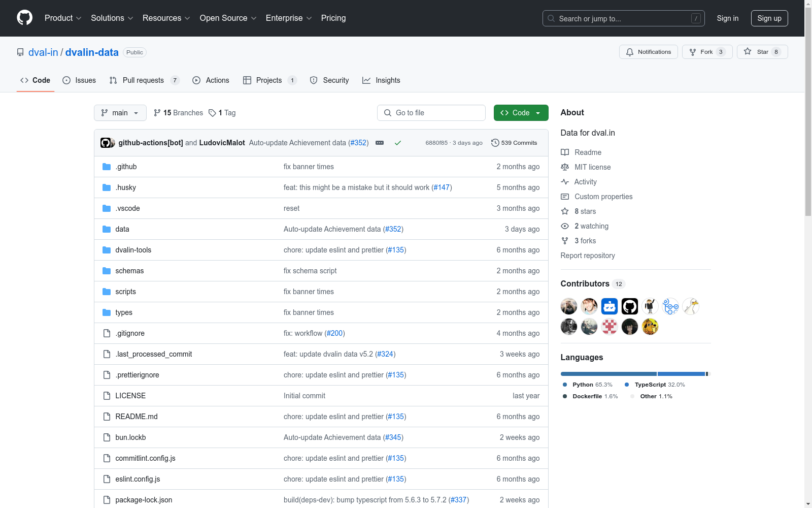This screenshot has width=812, height=508.
Task: Open the dvalin-data repository name link
Action: pos(92,52)
